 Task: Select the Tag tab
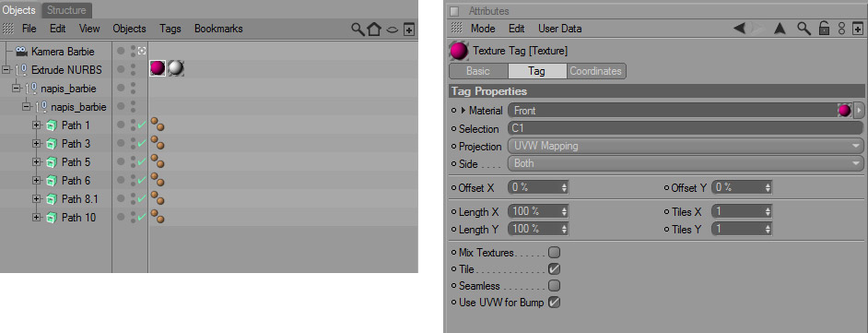click(537, 71)
